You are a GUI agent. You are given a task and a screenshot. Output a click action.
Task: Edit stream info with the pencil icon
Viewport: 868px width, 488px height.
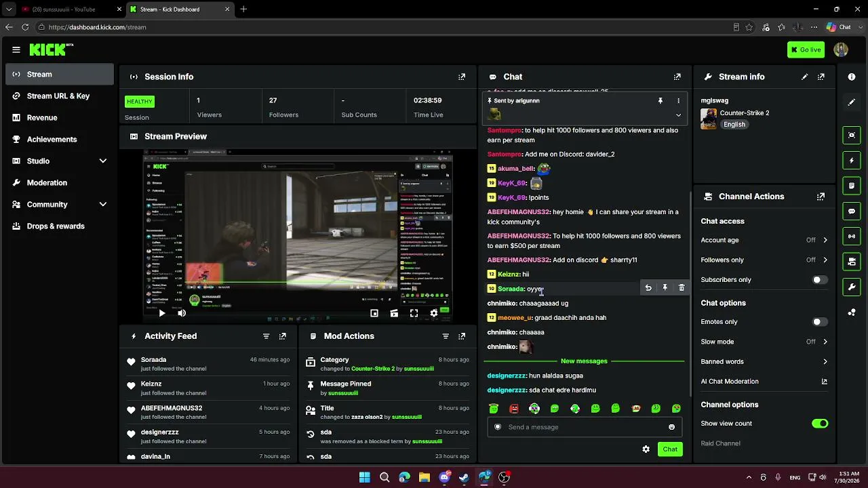coord(805,77)
